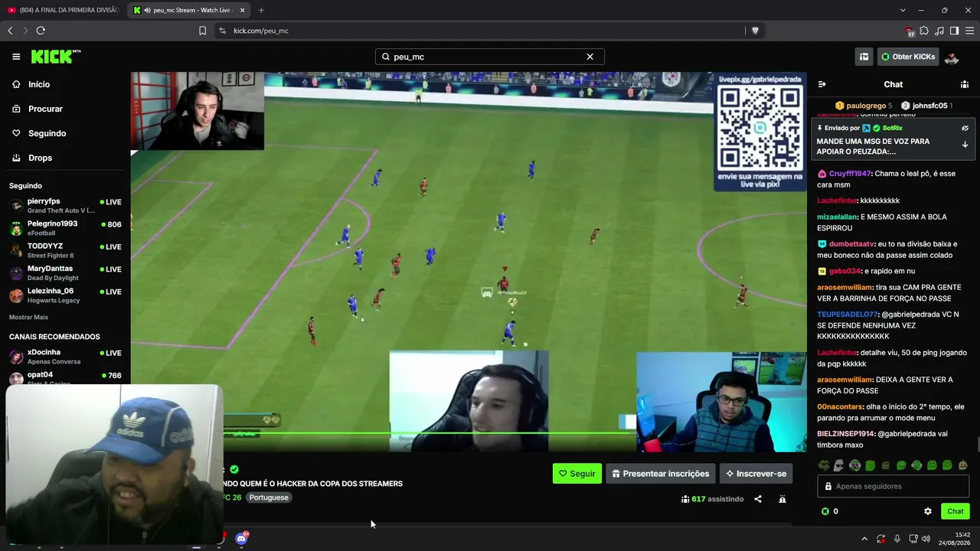Open browser extensions puzzle icon
The width and height of the screenshot is (980, 551).
click(924, 31)
